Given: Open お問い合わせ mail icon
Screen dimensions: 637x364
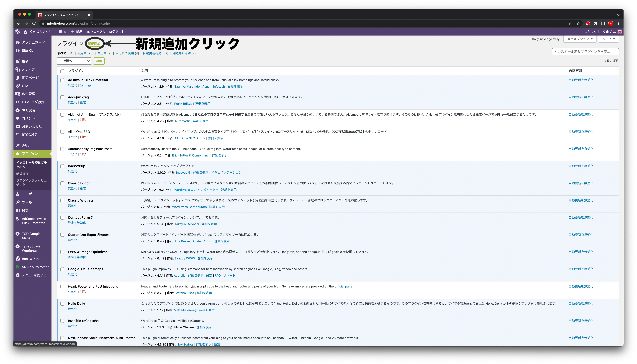Looking at the screenshot, I should [x=18, y=126].
